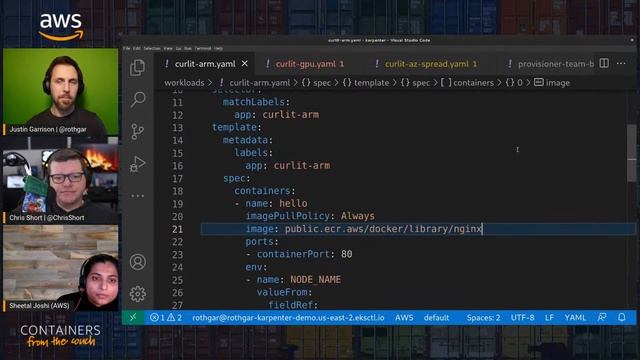Viewport: 640px width, 360px height.
Task: Open the File menu
Action: pyautogui.click(x=127, y=48)
